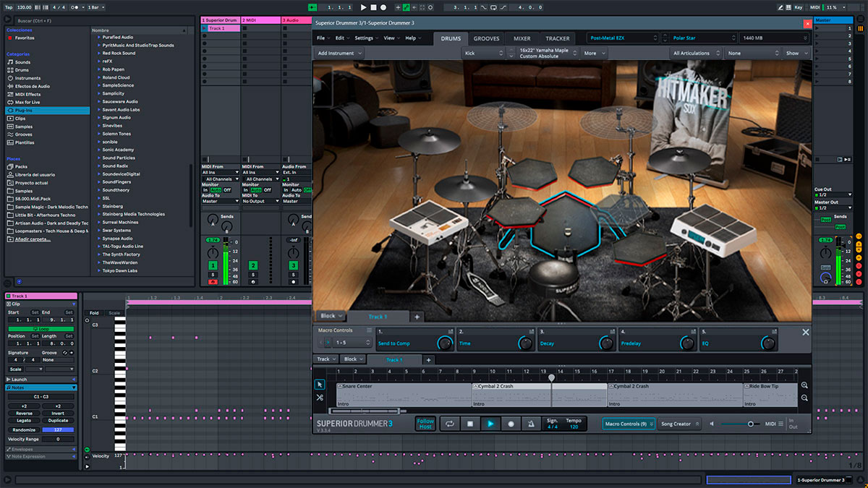
Task: Click the Reverse notes button
Action: [24, 414]
